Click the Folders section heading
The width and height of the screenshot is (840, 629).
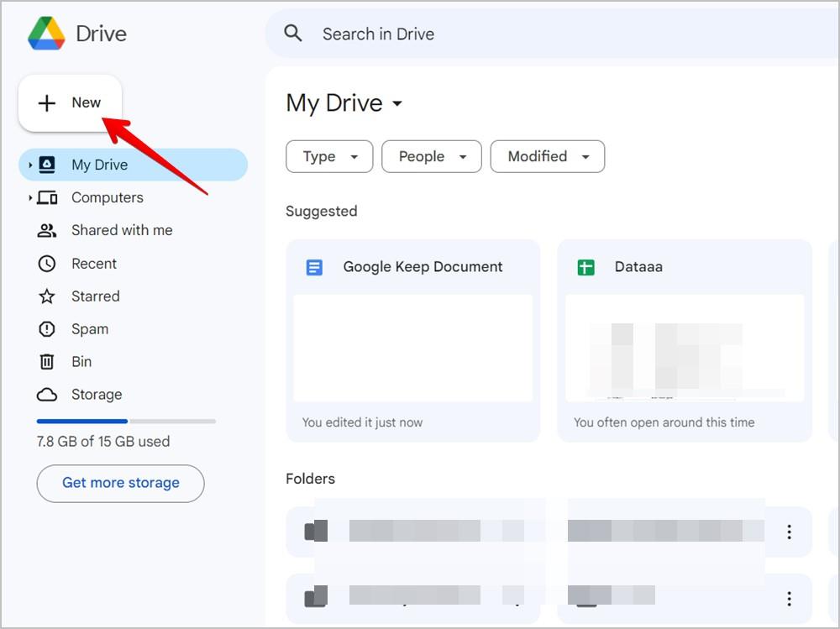(x=310, y=479)
